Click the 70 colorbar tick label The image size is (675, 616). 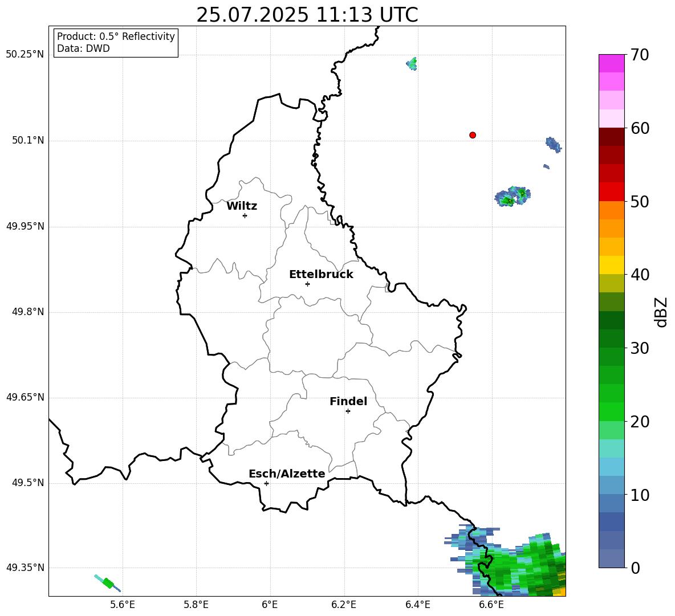click(x=640, y=55)
